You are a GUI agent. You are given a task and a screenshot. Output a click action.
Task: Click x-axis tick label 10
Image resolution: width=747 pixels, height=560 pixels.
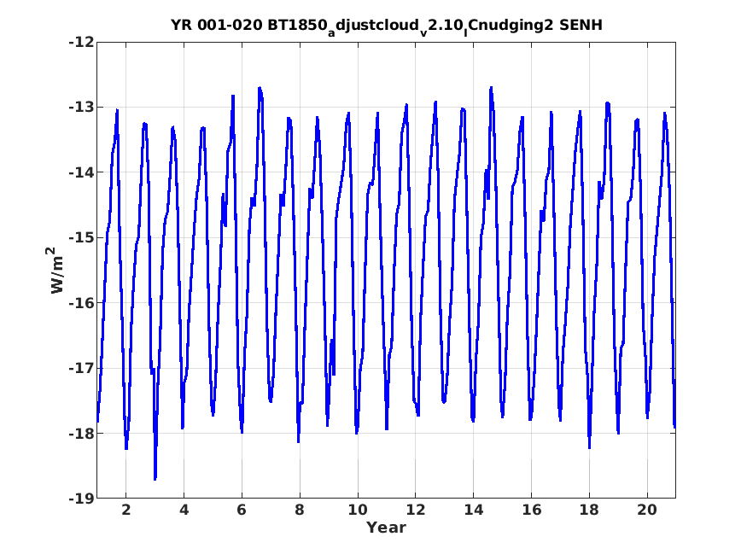(x=358, y=510)
